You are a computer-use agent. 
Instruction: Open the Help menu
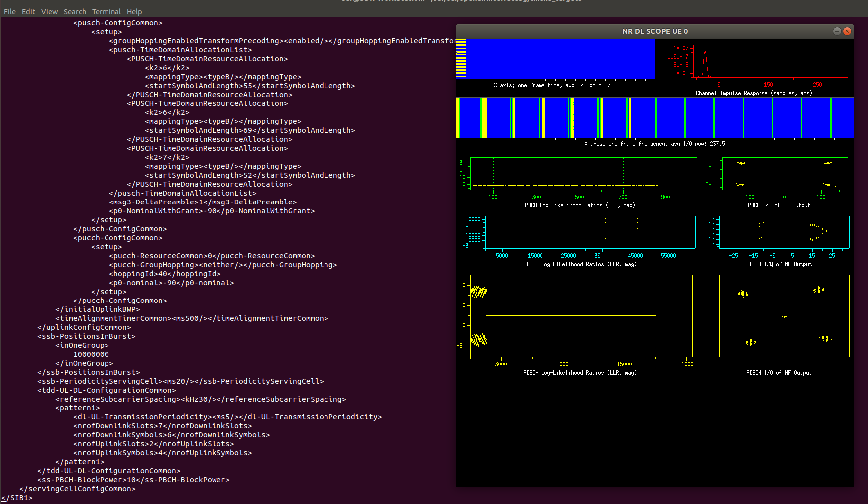point(134,12)
